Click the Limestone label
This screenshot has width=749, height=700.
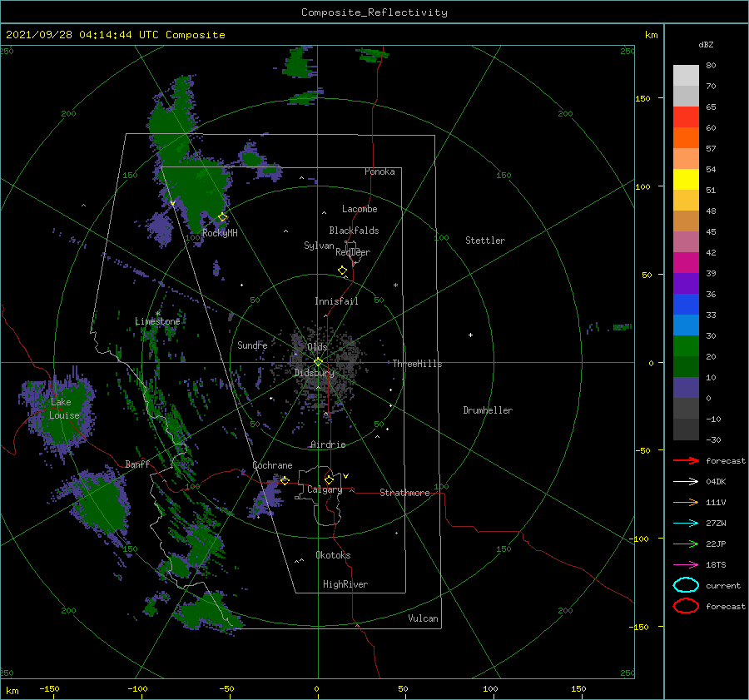157,321
